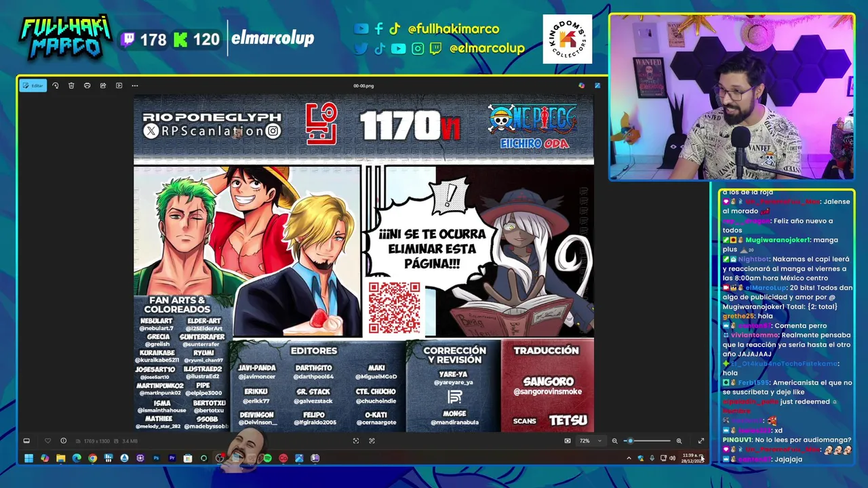Click the Twitch viewer count 178
Screen dimensions: 868x488
153,40
